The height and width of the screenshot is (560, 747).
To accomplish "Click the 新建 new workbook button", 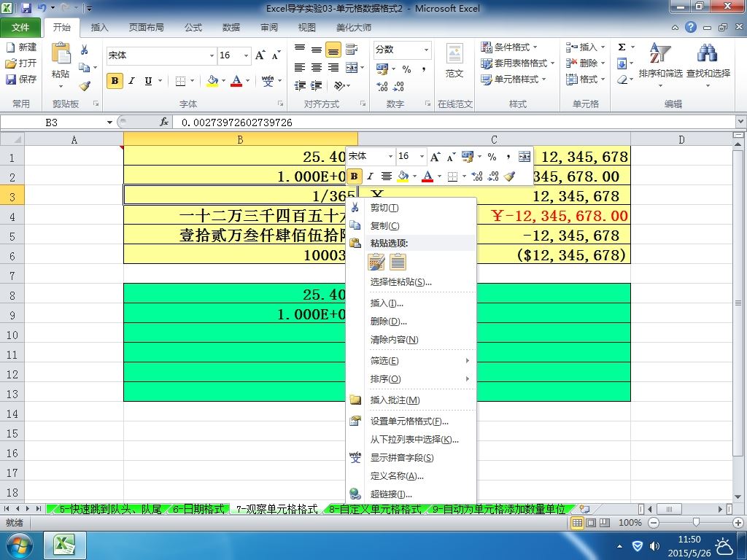I will point(21,47).
